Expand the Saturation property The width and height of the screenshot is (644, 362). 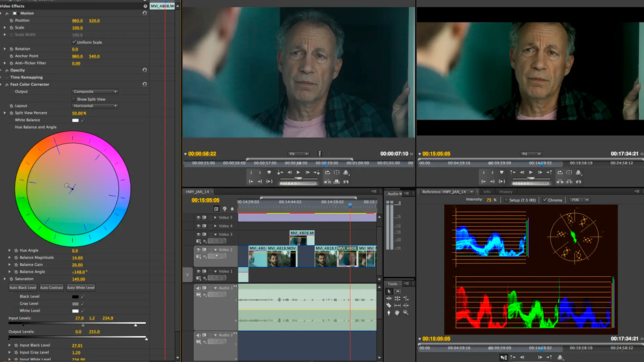5,279
